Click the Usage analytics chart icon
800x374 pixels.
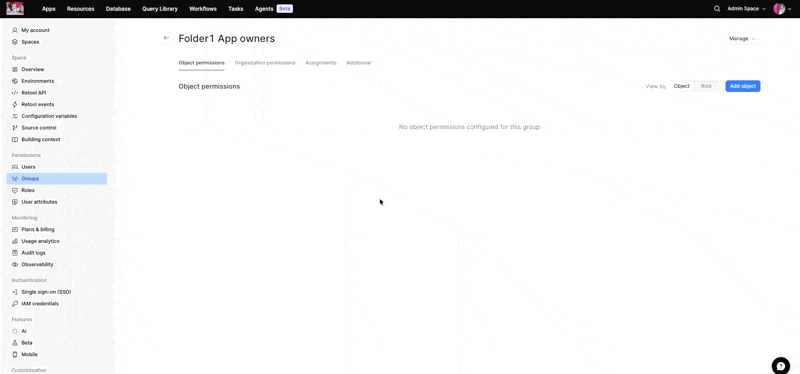tap(15, 241)
